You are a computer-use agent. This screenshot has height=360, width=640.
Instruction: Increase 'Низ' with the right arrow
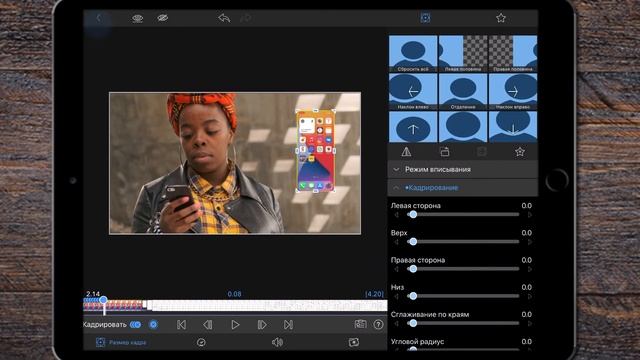click(x=530, y=296)
